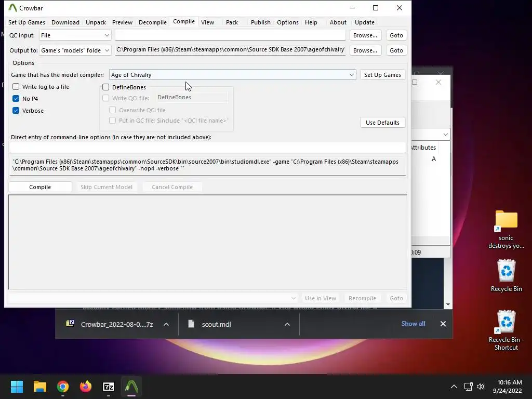
Task: Select Recycle Bin - Shortcut desktop icon
Action: pos(506,330)
